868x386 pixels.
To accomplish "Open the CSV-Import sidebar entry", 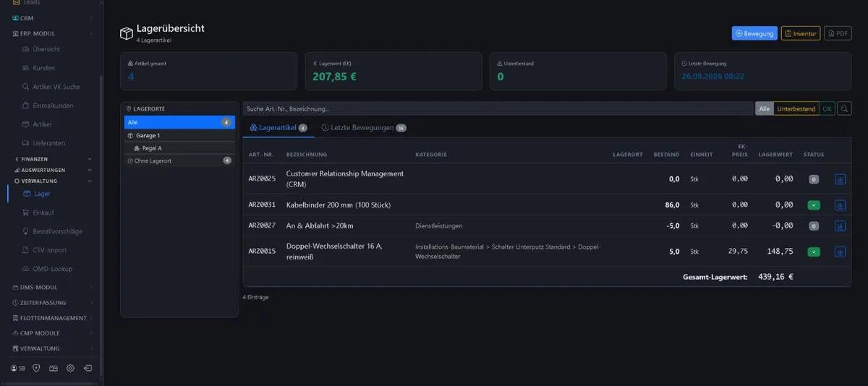I will click(49, 250).
